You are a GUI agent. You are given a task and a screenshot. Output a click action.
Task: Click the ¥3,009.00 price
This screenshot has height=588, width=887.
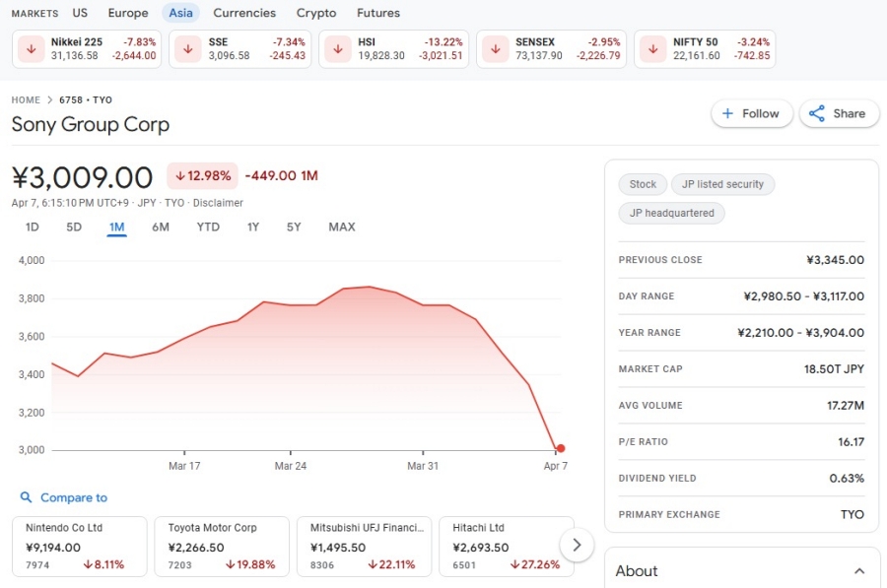[x=82, y=177]
